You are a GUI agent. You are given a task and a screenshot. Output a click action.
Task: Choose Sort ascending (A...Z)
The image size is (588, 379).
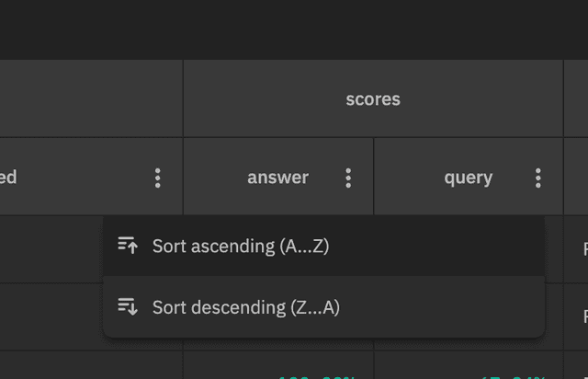coord(241,246)
